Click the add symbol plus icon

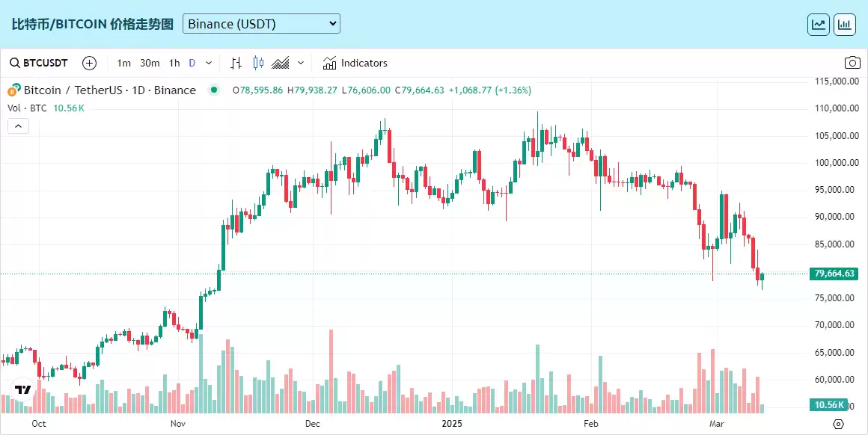[89, 63]
